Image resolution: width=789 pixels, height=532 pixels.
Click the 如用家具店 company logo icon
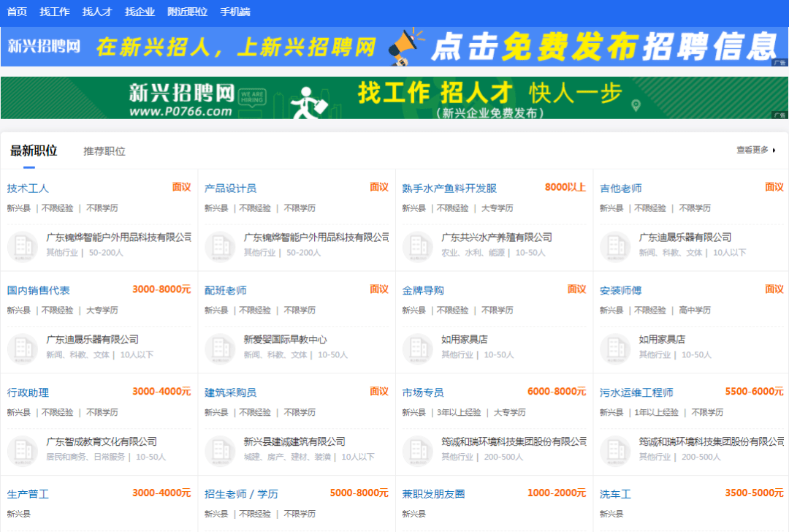click(x=417, y=349)
